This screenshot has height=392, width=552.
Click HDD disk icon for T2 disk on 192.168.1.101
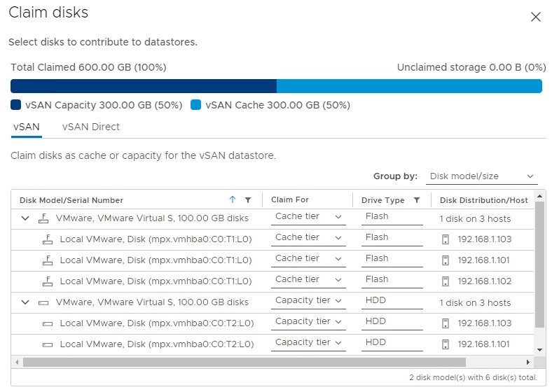pos(48,344)
